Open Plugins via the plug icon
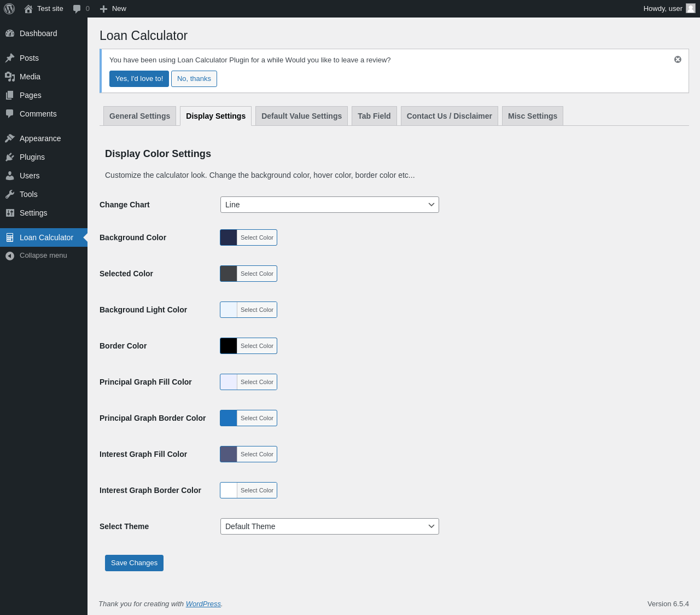Screen dimensions: 700x615 click(x=10, y=157)
